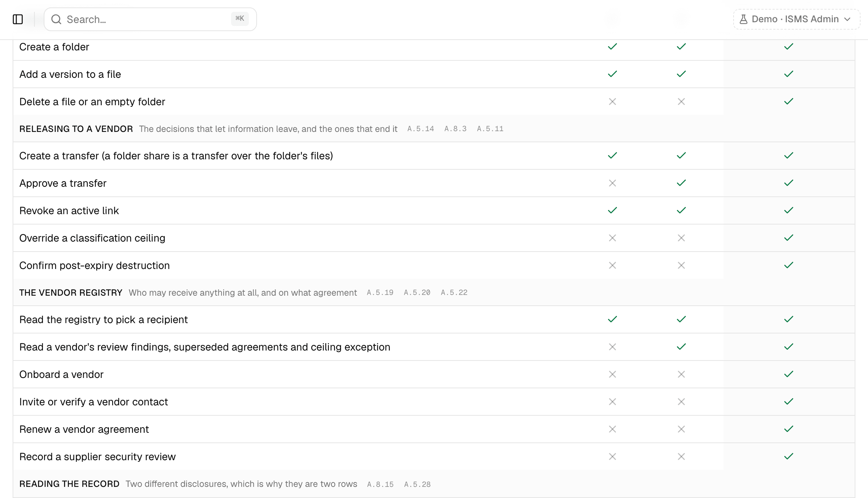868x498 pixels.
Task: Click the Override a classification ceiling label
Action: coord(92,238)
